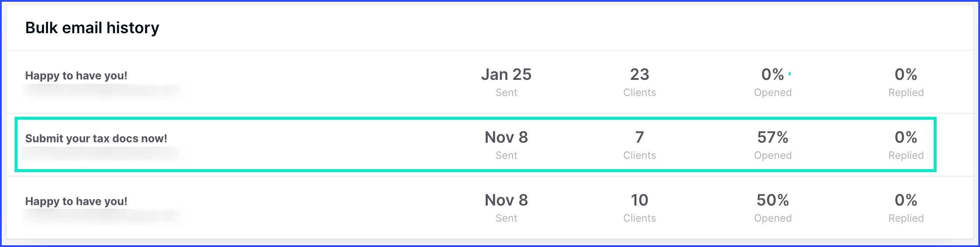This screenshot has height=247, width=980.
Task: Click the blurred preview under the bottom email subject
Action: (x=102, y=216)
